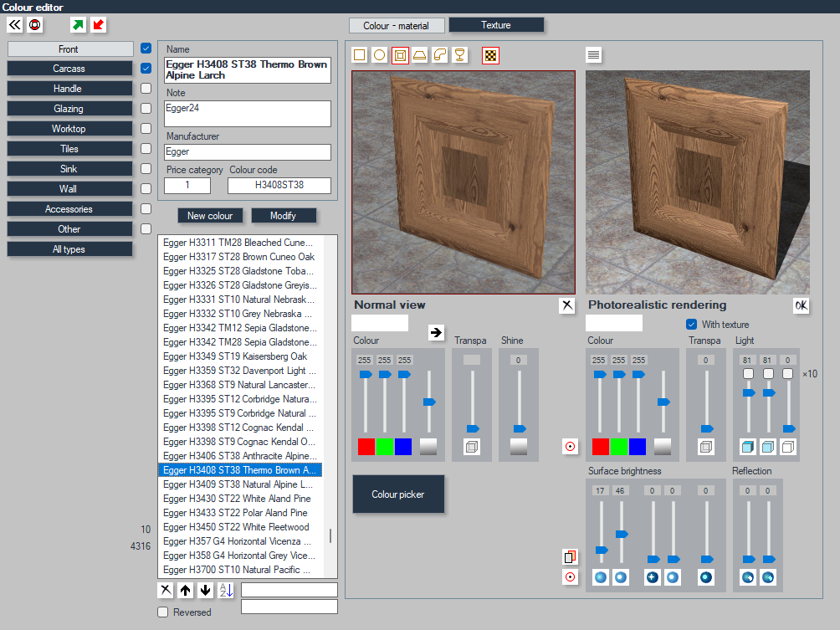840x630 pixels.
Task: Click the surface brightness slider showing 46
Action: coord(622,534)
